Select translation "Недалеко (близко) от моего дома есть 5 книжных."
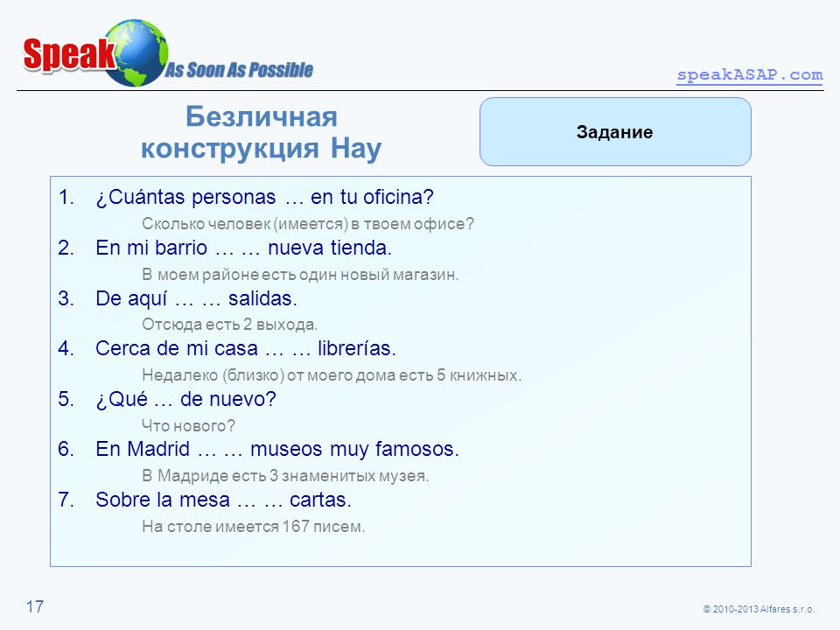The width and height of the screenshot is (840, 630). [x=332, y=375]
